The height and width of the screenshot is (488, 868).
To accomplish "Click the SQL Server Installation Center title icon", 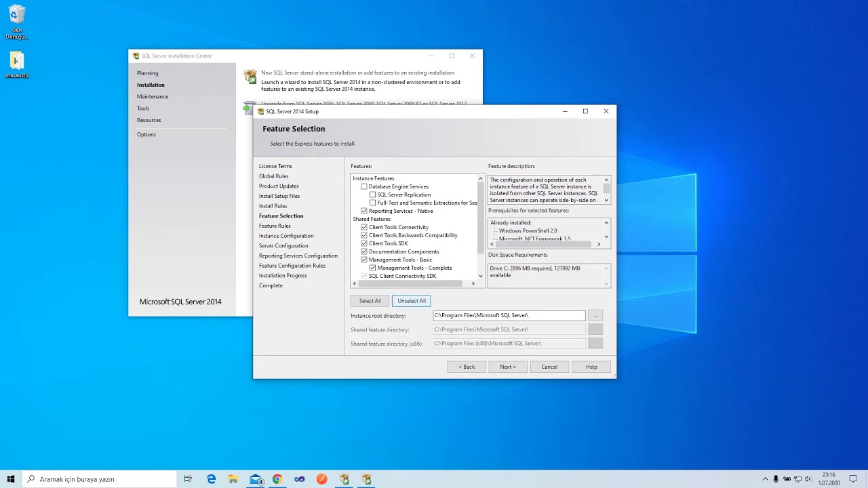I will click(x=136, y=56).
